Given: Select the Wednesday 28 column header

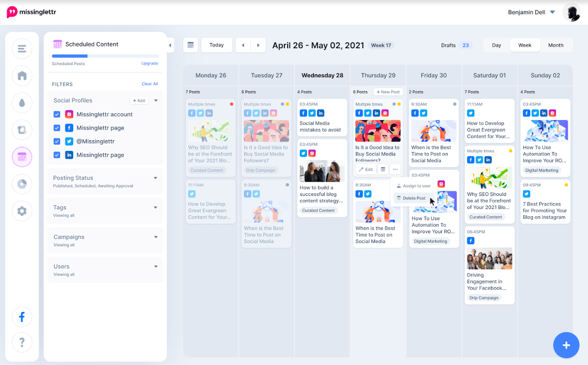Looking at the screenshot, I should pos(322,75).
